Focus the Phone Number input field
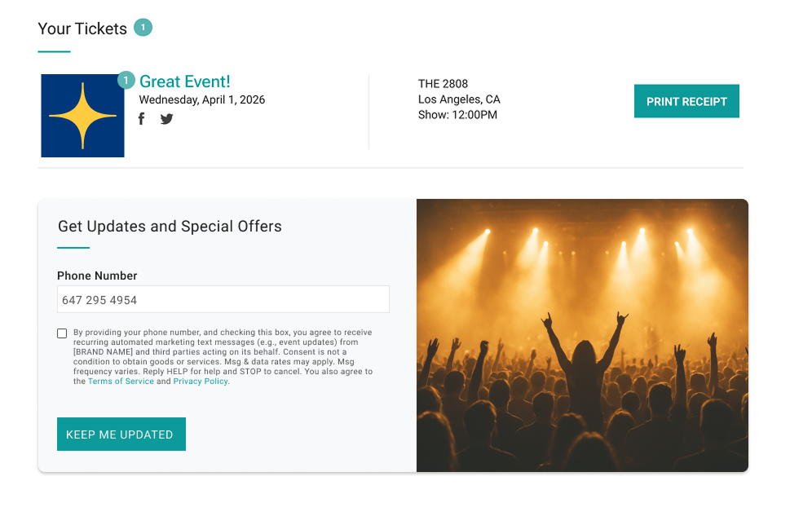The height and width of the screenshot is (525, 812). tap(223, 299)
